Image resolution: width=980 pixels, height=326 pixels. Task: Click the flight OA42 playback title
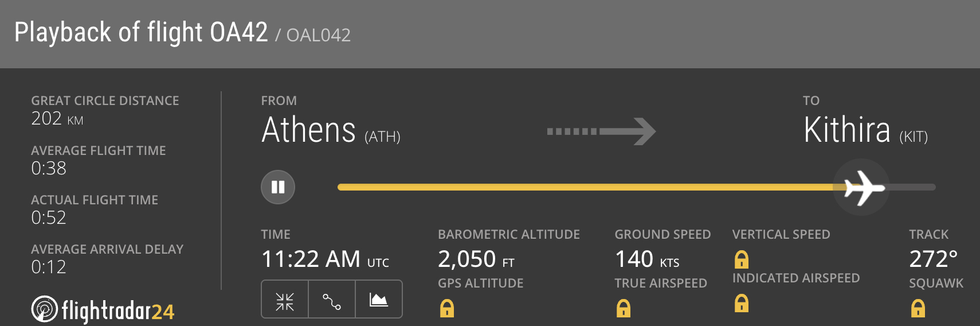pos(141,32)
